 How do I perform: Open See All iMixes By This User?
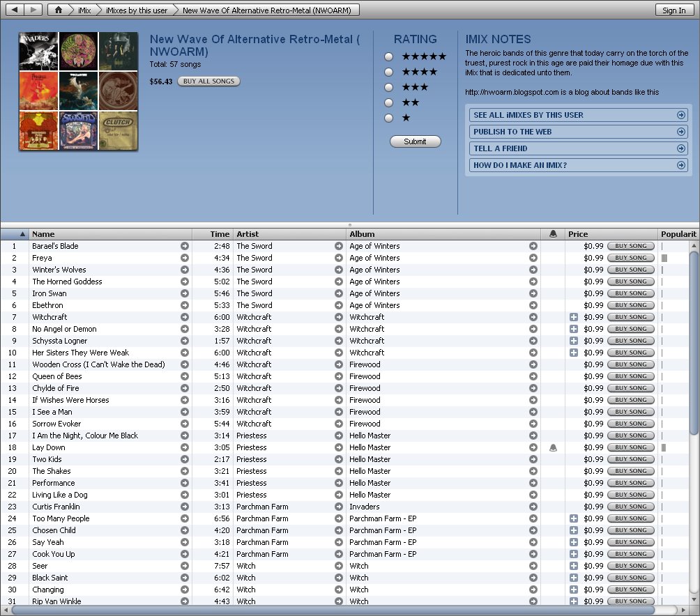(x=578, y=115)
